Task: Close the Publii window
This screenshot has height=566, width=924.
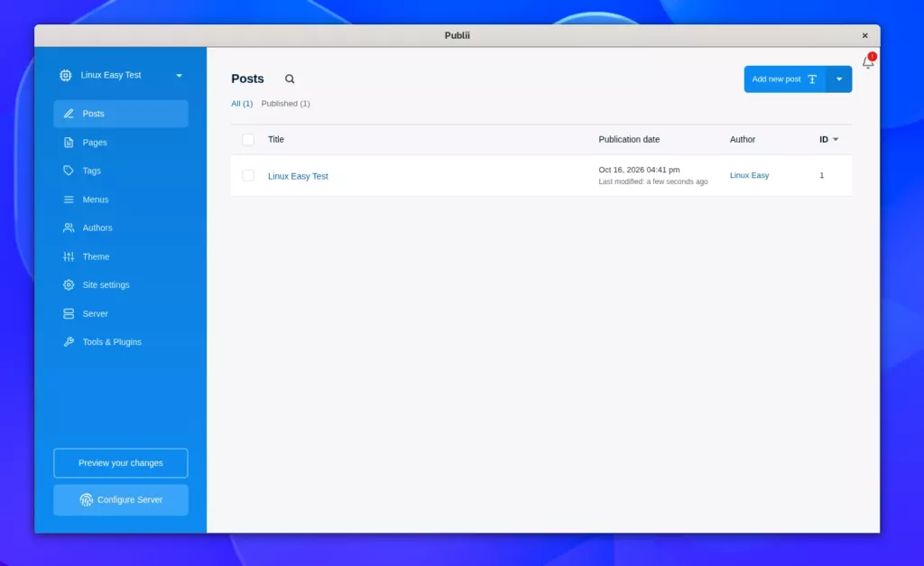Action: pos(865,36)
